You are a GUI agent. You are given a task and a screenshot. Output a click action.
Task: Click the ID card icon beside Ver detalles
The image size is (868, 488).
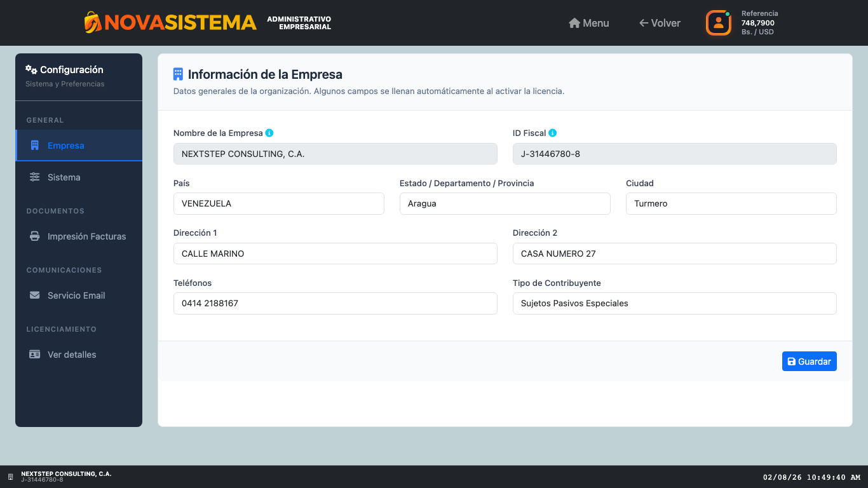pos(35,355)
